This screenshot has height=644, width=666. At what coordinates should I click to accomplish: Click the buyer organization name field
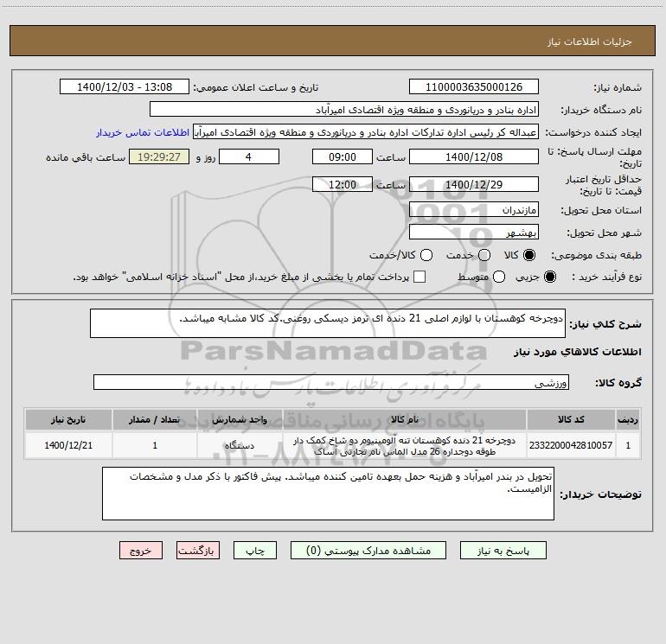tap(344, 109)
